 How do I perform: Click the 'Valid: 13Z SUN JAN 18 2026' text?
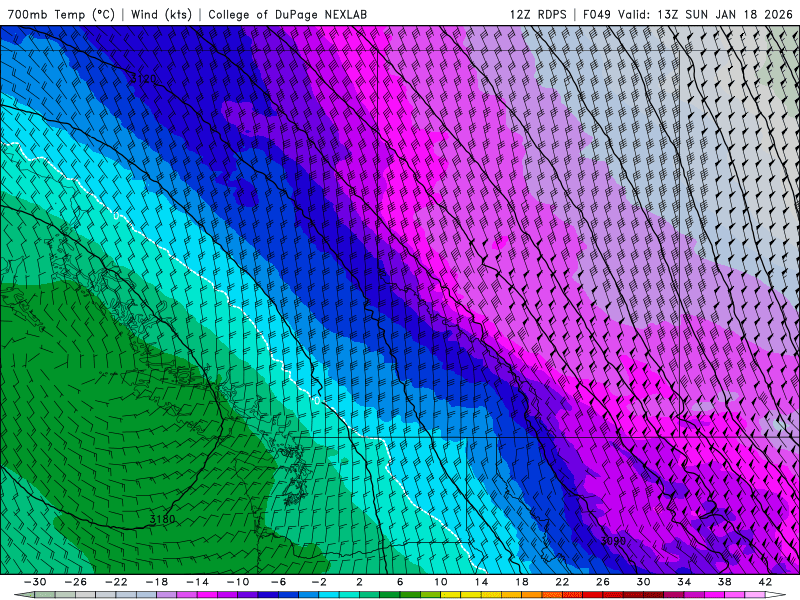pos(705,14)
